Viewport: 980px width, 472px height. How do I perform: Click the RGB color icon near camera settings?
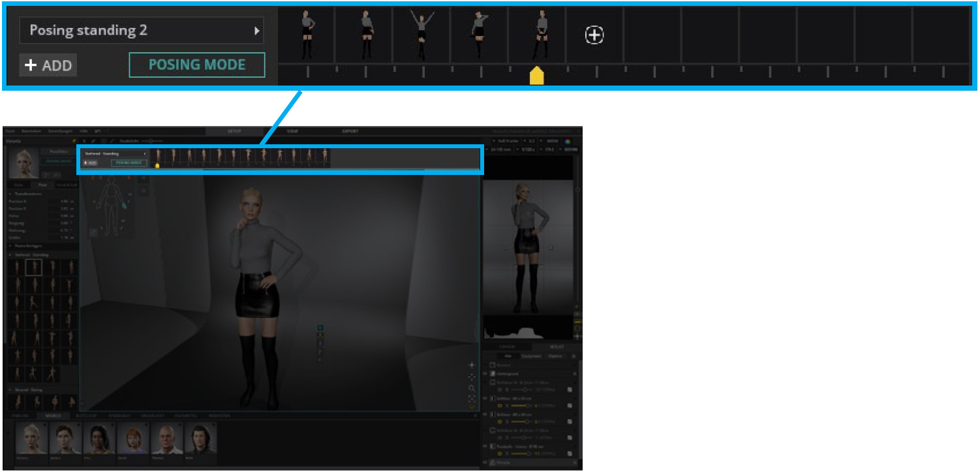(567, 140)
